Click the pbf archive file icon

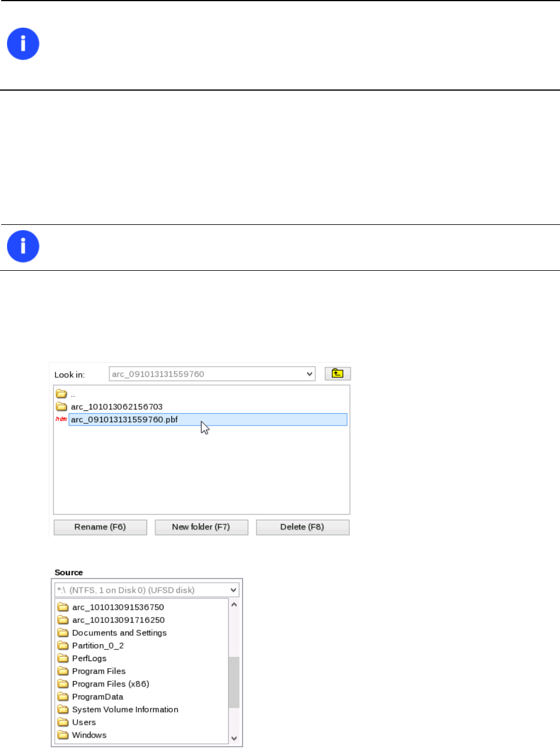61,419
